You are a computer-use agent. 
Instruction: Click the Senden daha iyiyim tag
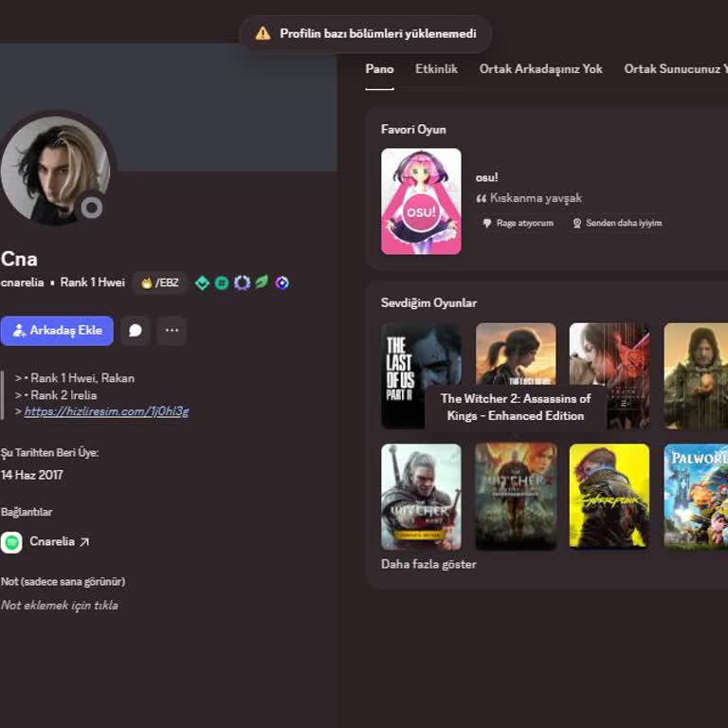pyautogui.click(x=617, y=224)
